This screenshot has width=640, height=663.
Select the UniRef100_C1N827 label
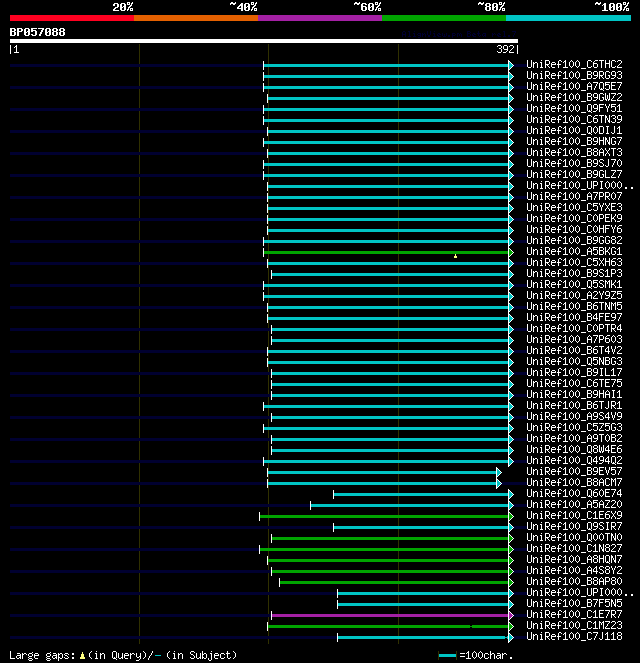pyautogui.click(x=574, y=548)
